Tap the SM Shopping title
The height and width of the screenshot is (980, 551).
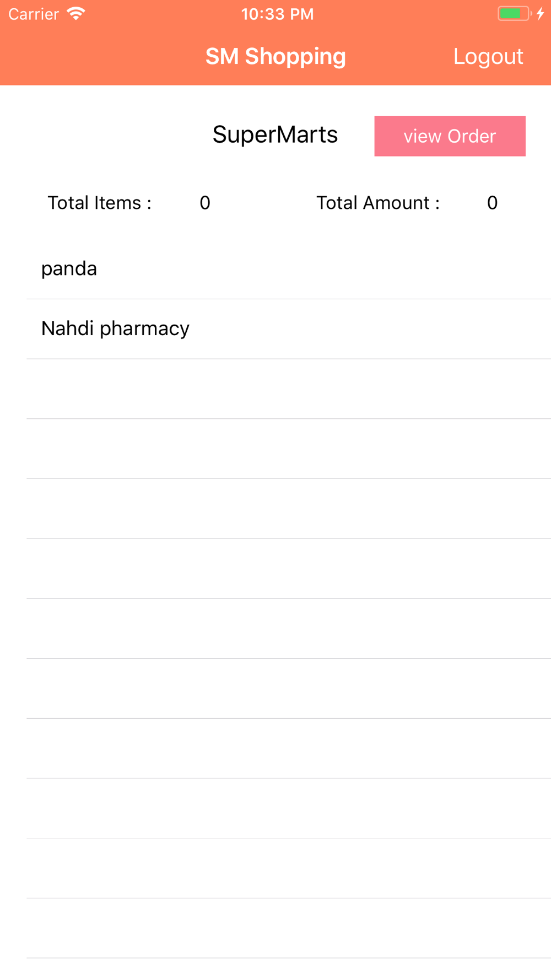pyautogui.click(x=275, y=56)
